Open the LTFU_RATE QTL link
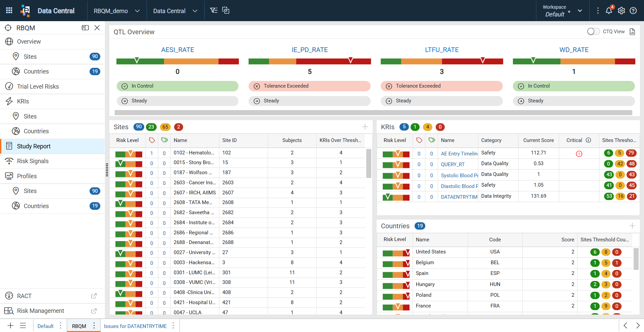 pos(442,50)
